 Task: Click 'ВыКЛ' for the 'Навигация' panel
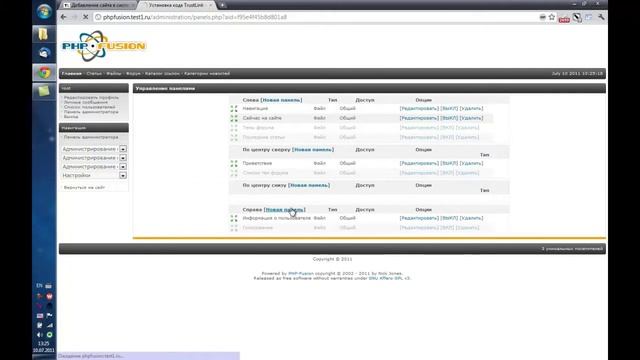449,109
